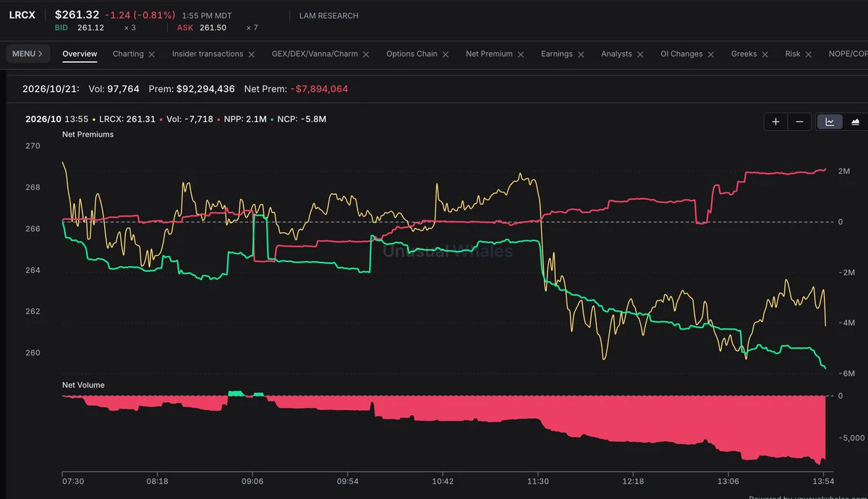Viewport: 868px width, 499px height.
Task: Zoom out of the chart with the minus button
Action: pyautogui.click(x=799, y=121)
